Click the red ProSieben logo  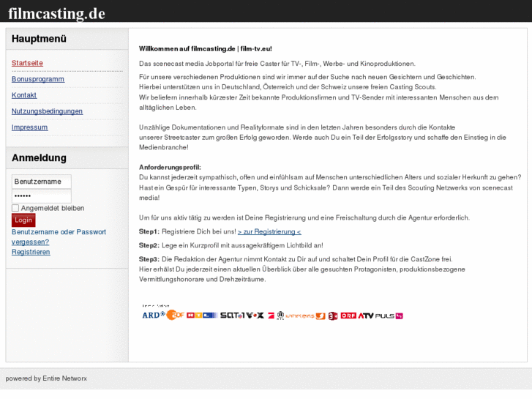pyautogui.click(x=271, y=316)
